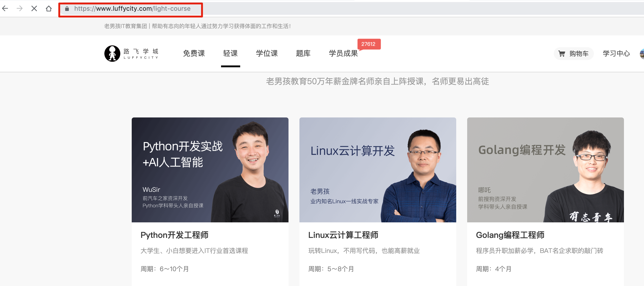Open the 学位课 navigation tab
Viewport: 644px width, 286px height.
click(267, 53)
